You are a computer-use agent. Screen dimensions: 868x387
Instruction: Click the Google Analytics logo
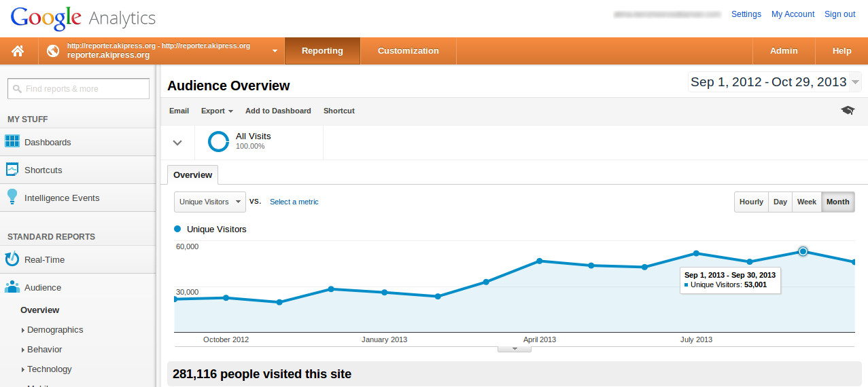83,18
